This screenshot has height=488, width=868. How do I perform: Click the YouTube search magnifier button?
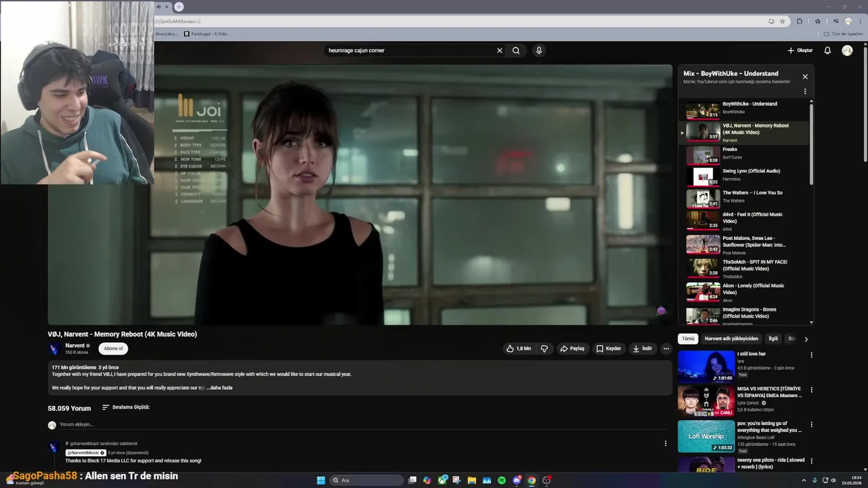(516, 50)
